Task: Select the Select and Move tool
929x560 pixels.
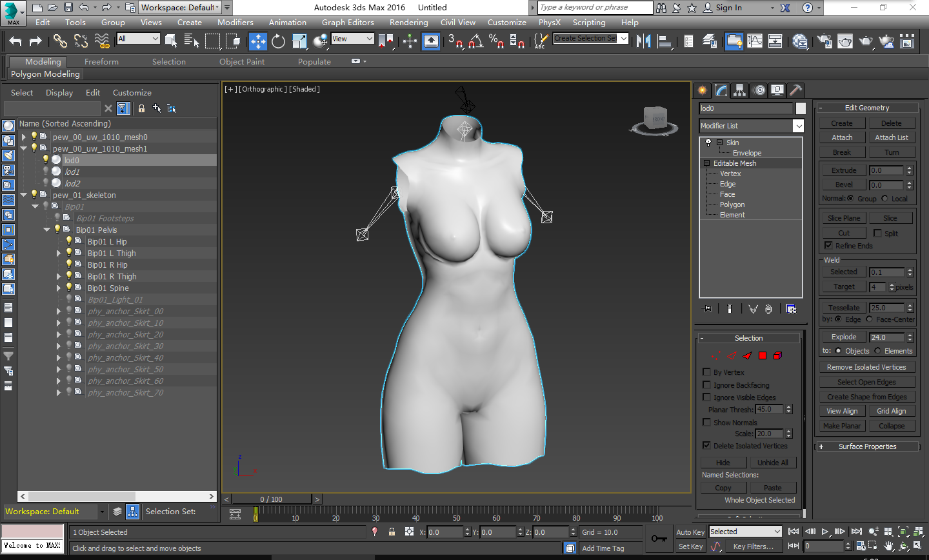Action: pos(257,41)
